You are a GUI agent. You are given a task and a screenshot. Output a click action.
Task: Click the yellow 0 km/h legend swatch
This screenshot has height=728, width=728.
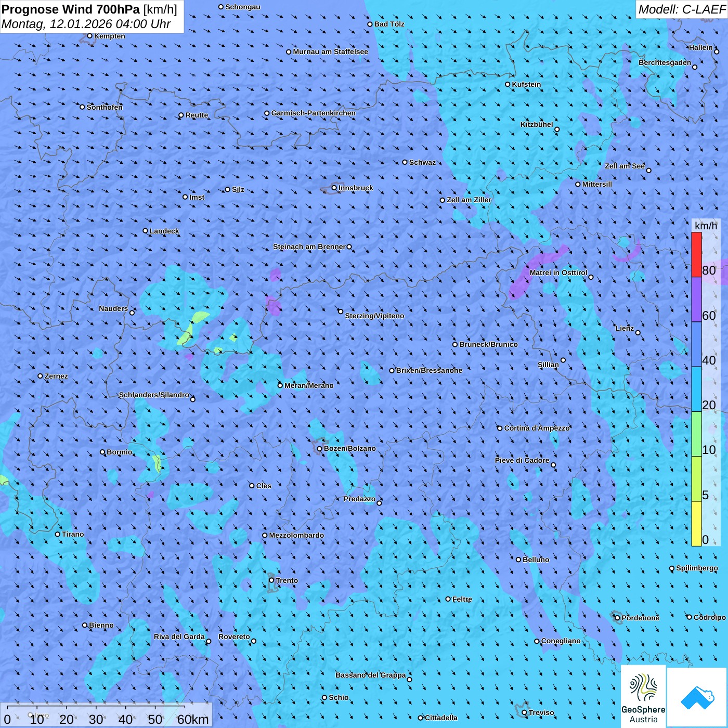(696, 524)
